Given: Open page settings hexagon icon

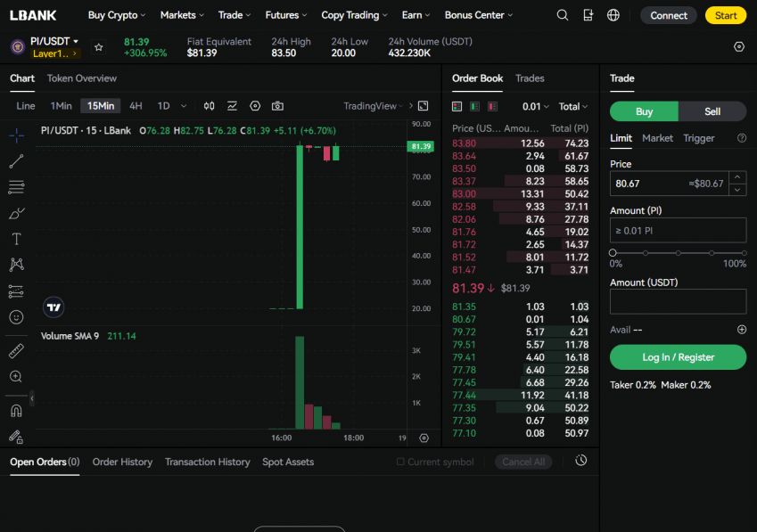Looking at the screenshot, I should 739,47.
